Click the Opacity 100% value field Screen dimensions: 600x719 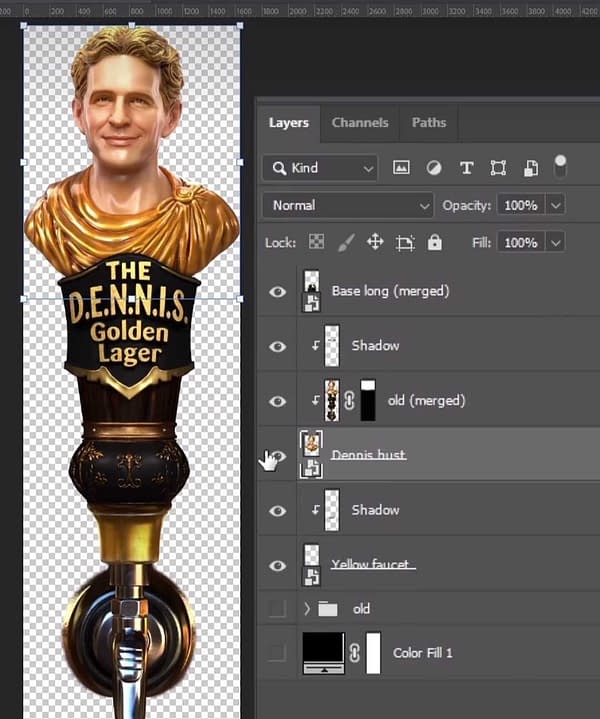[521, 205]
